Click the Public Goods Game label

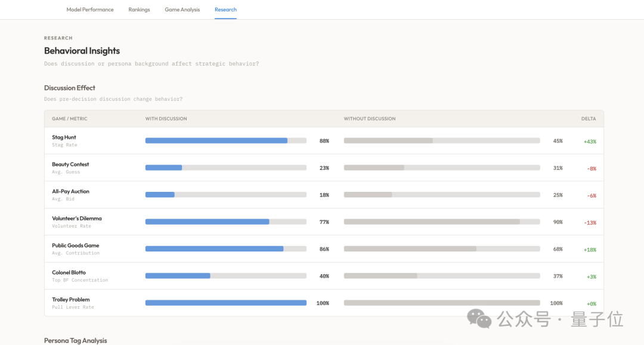[76, 245]
